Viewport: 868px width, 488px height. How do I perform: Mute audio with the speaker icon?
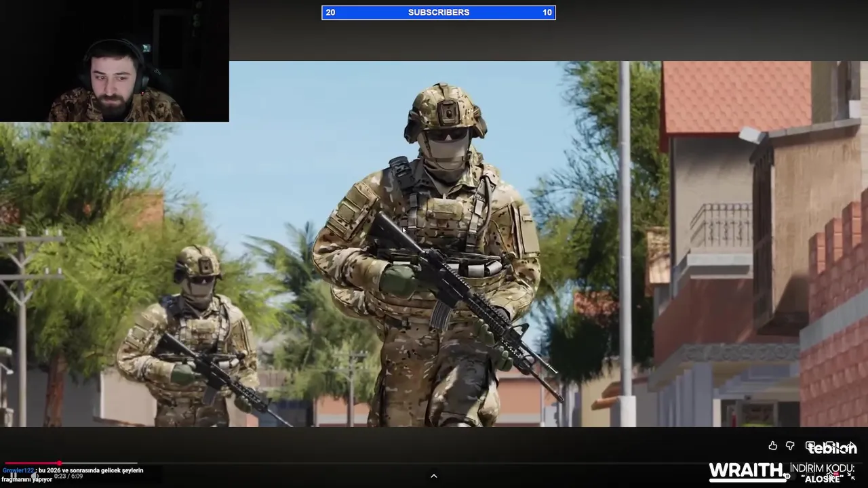(x=34, y=476)
